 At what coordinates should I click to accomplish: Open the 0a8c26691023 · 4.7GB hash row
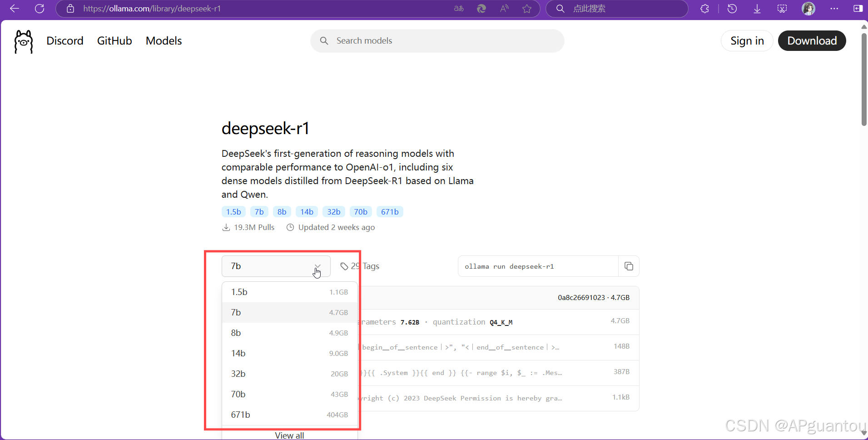click(x=498, y=298)
